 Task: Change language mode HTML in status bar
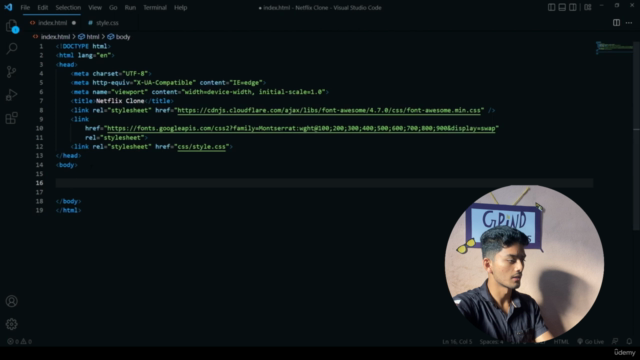point(561,341)
